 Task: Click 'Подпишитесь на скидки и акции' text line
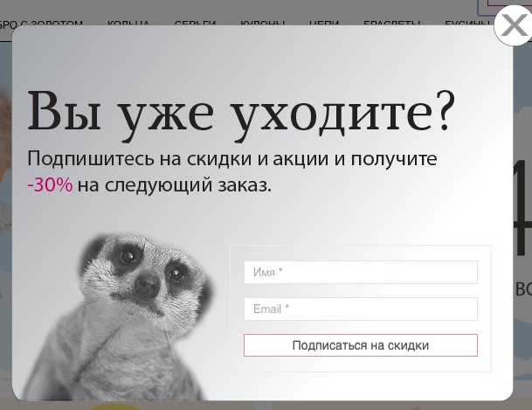(x=178, y=159)
